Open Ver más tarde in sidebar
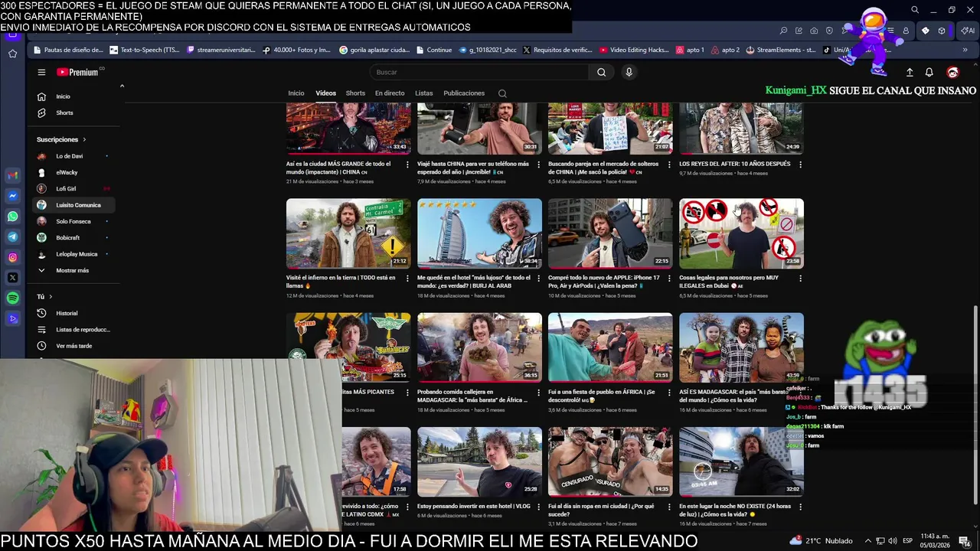The width and height of the screenshot is (980, 551). coord(73,346)
